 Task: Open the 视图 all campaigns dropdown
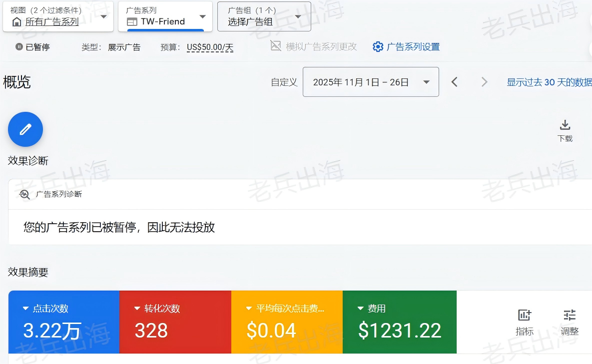(58, 16)
